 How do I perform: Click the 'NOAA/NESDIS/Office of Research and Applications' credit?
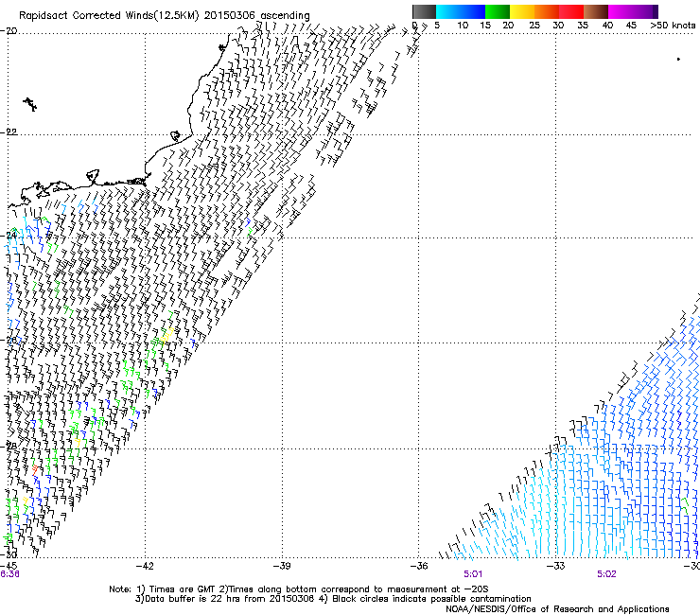point(557,609)
